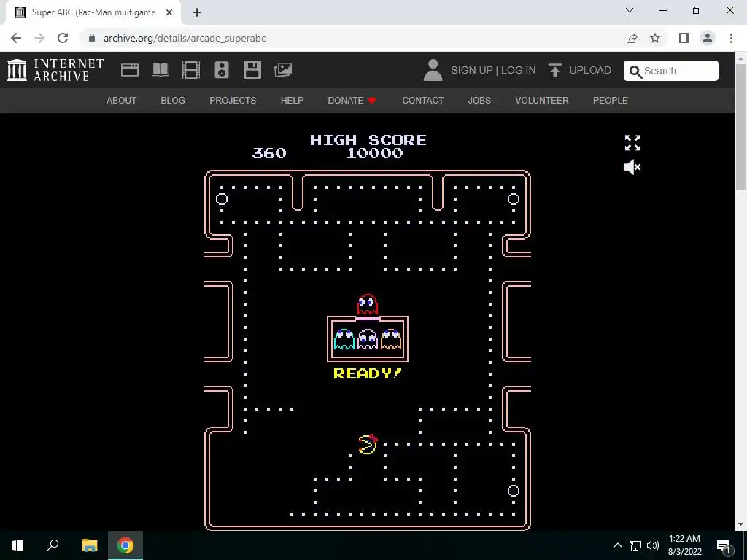Open the JOBS link
The height and width of the screenshot is (560, 747).
479,101
